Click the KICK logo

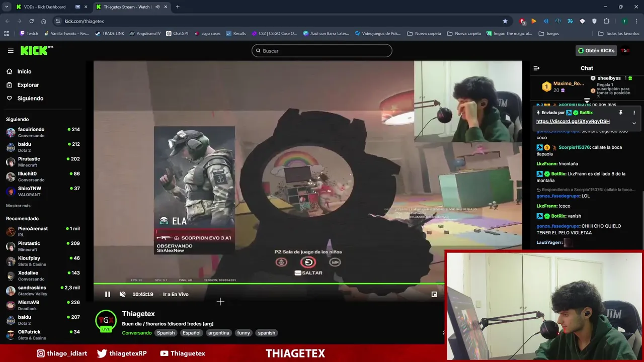coord(37,50)
